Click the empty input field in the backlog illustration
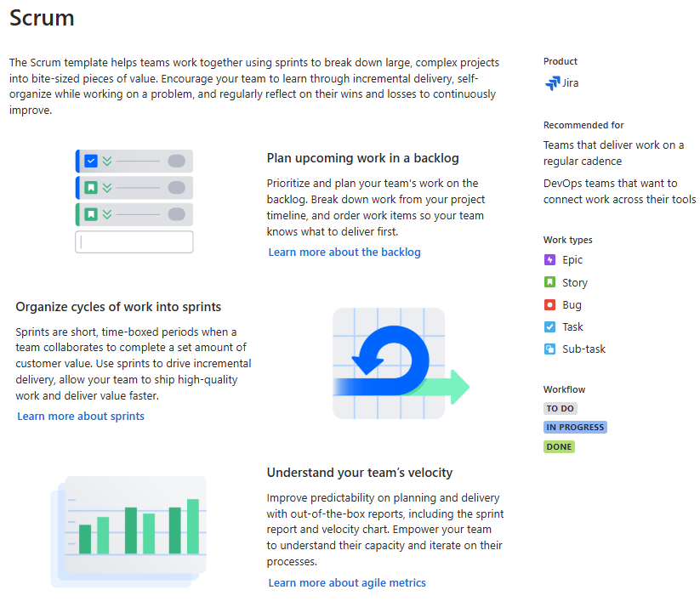 134,241
